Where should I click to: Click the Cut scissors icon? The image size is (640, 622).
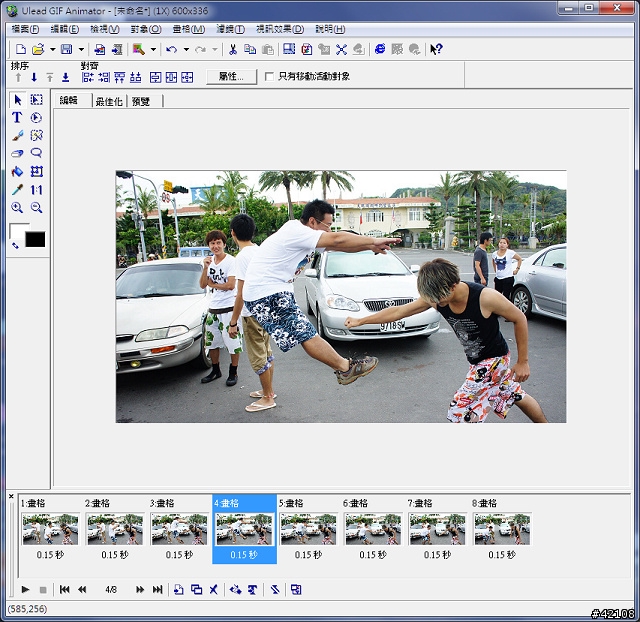pyautogui.click(x=233, y=49)
